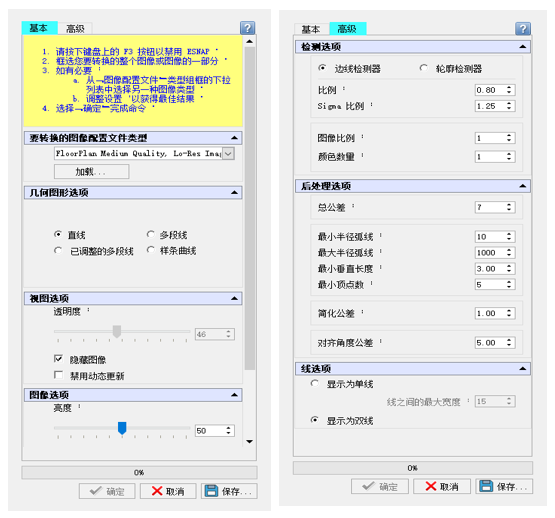Screen dimensions: 555x518
Task: Choose 样条曲线 geometry option
Action: click(150, 250)
